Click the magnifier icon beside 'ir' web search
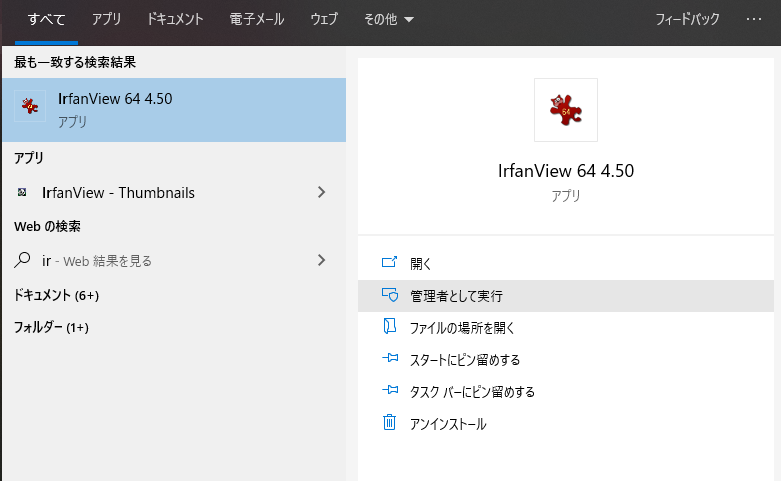781x481 pixels. click(x=22, y=260)
